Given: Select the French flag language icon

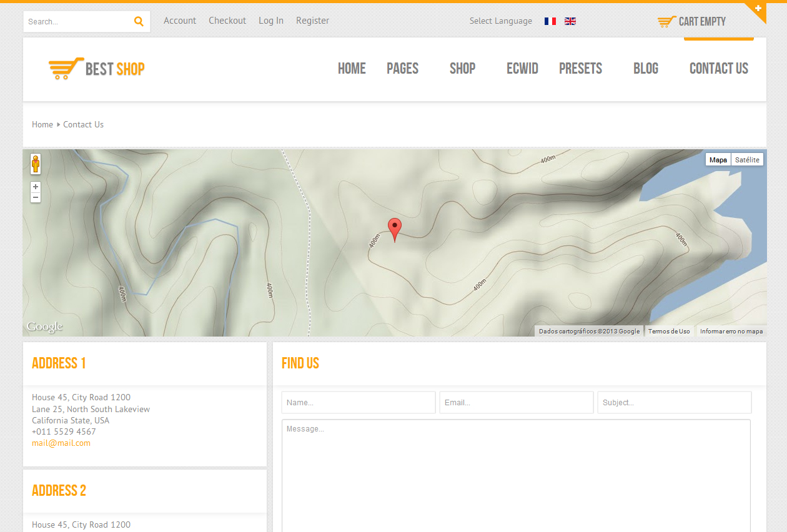Looking at the screenshot, I should 550,21.
